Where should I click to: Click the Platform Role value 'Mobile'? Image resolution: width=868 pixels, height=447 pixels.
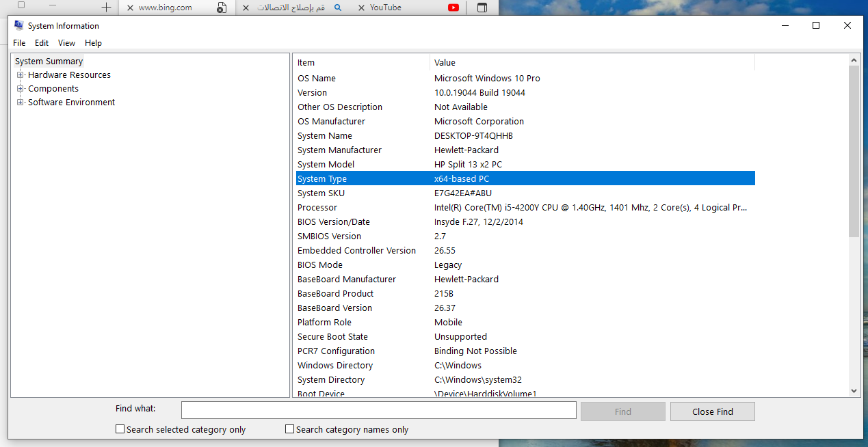pyautogui.click(x=448, y=323)
